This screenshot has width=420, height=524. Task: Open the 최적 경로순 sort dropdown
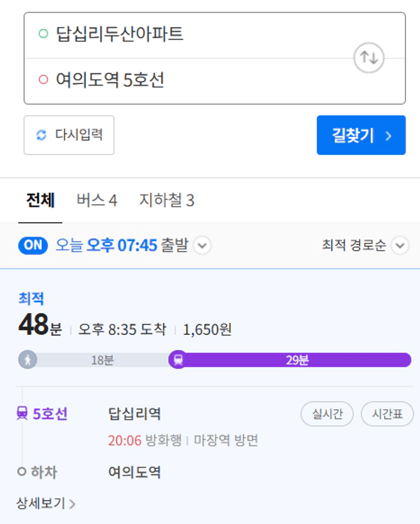tap(365, 246)
